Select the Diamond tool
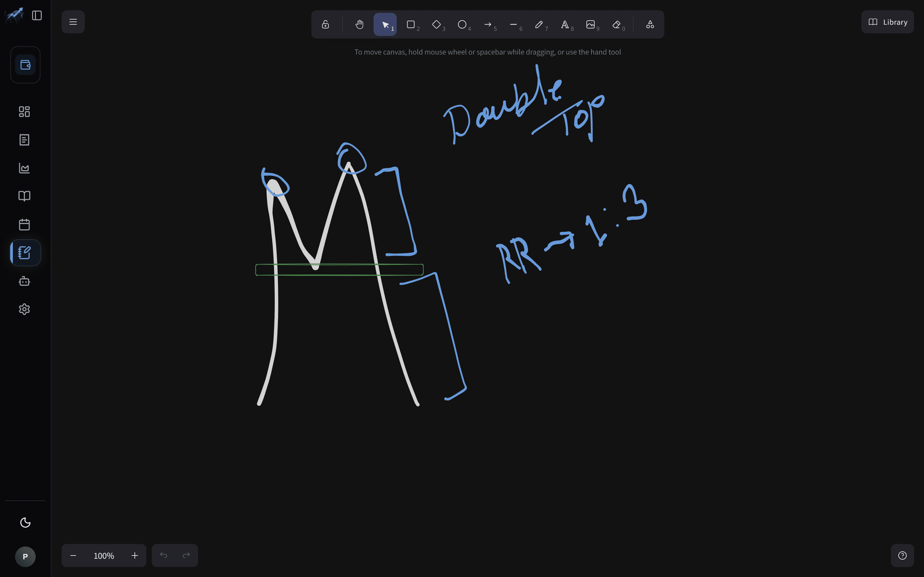 (x=436, y=24)
